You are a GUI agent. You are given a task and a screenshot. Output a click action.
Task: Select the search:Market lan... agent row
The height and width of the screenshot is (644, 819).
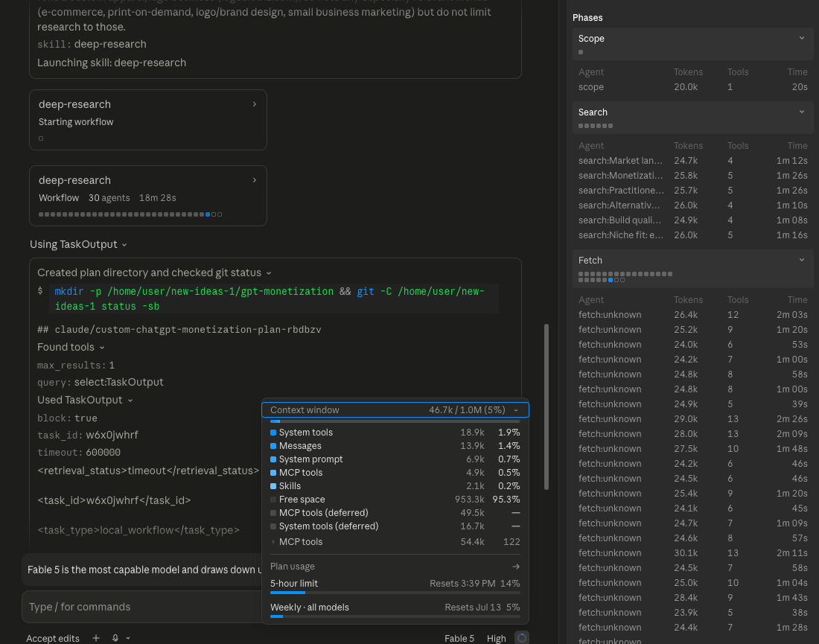[692, 160]
